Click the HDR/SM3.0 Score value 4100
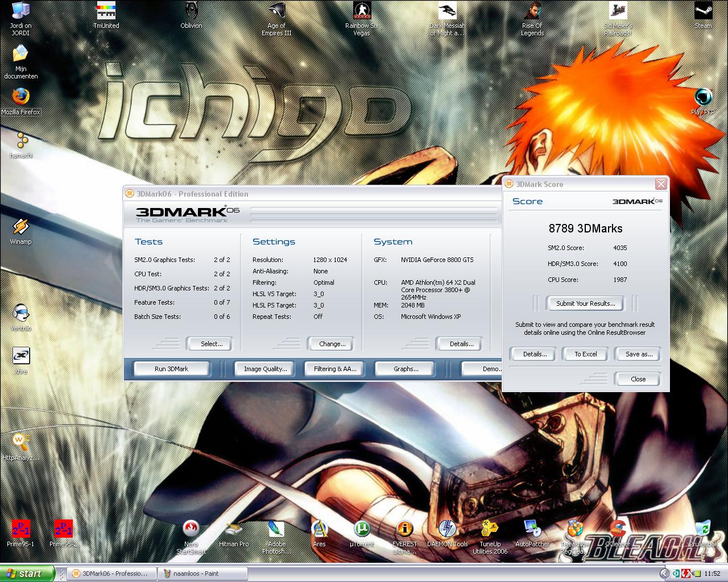Screen dimensions: 728x582 (x=620, y=264)
